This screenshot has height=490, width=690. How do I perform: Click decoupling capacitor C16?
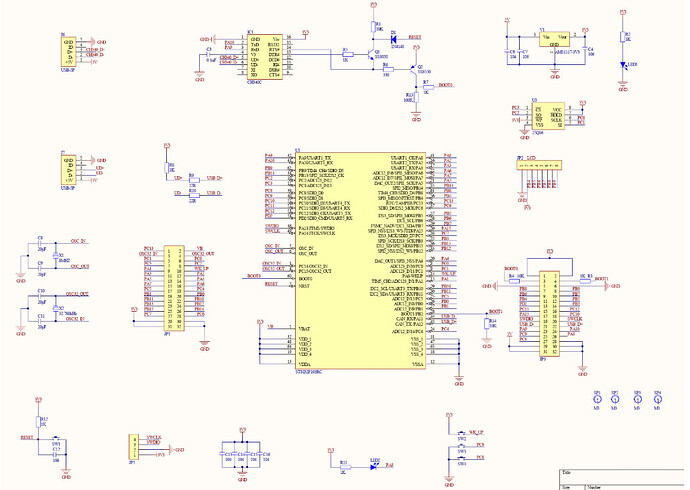pos(261,453)
